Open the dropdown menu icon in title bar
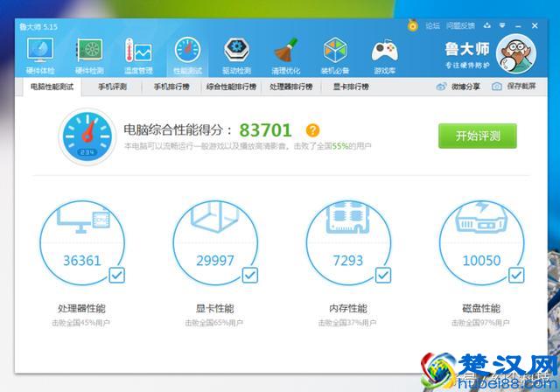Screen dimensions: 560x392 (x=502, y=25)
